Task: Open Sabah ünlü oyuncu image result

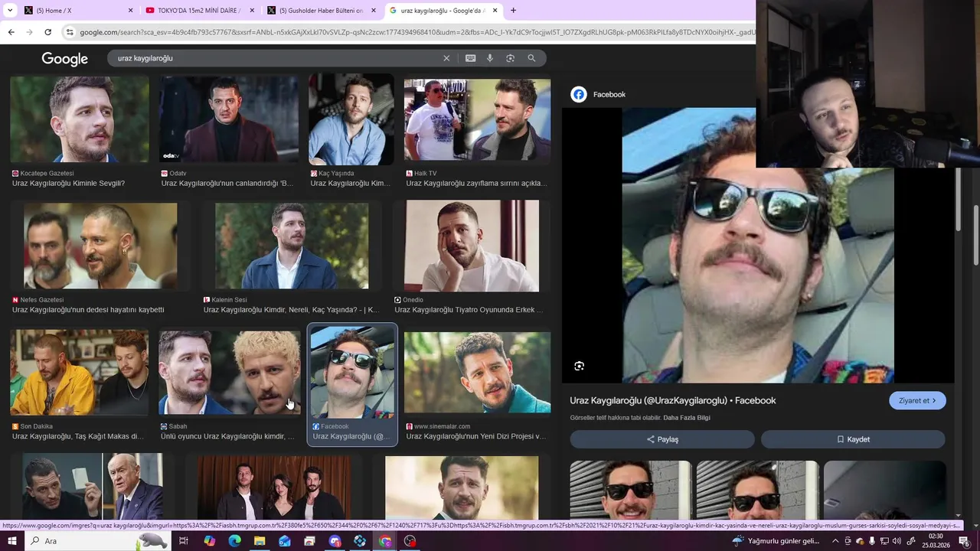Action: 229,373
